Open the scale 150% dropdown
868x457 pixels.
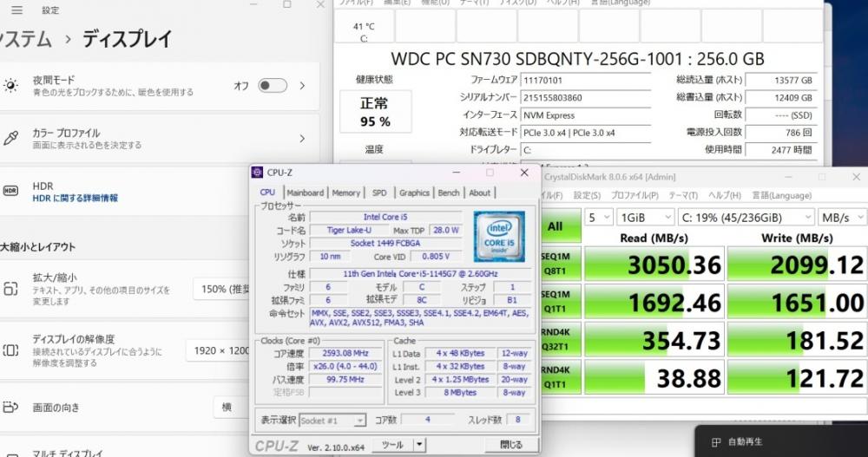pos(221,290)
